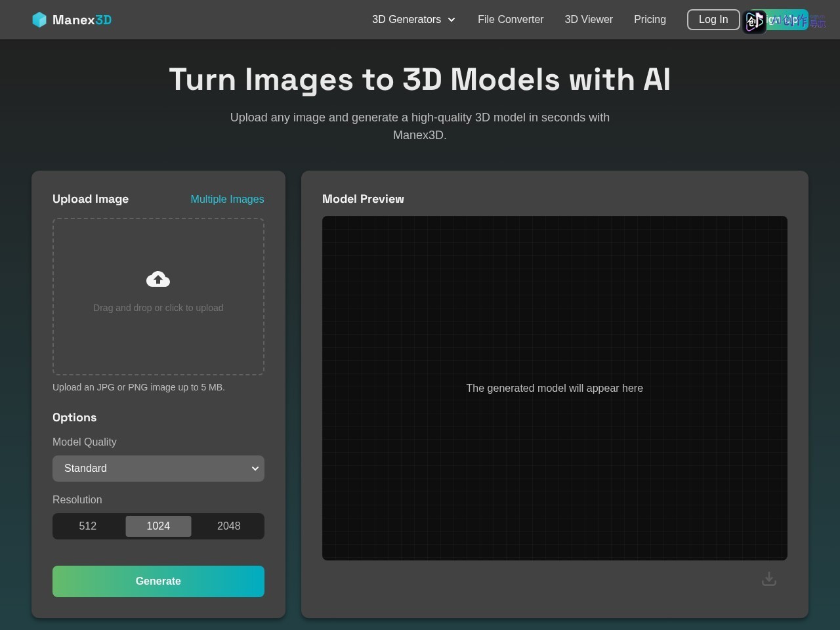The height and width of the screenshot is (630, 840).
Task: Click the overlay app icon near Sign Up
Action: point(754,22)
